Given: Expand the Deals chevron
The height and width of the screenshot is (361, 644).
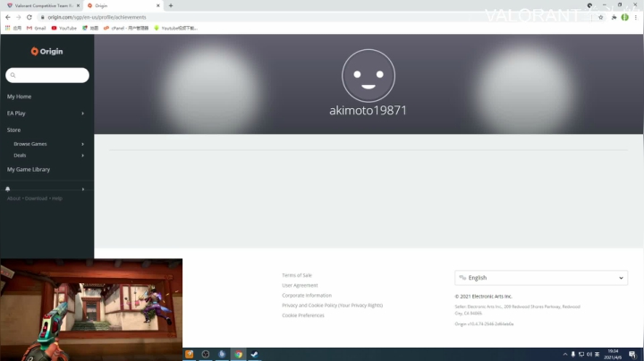Looking at the screenshot, I should [82, 155].
